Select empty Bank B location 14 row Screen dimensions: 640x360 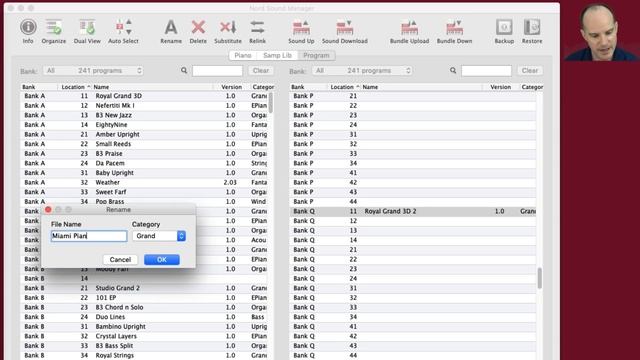click(x=144, y=278)
